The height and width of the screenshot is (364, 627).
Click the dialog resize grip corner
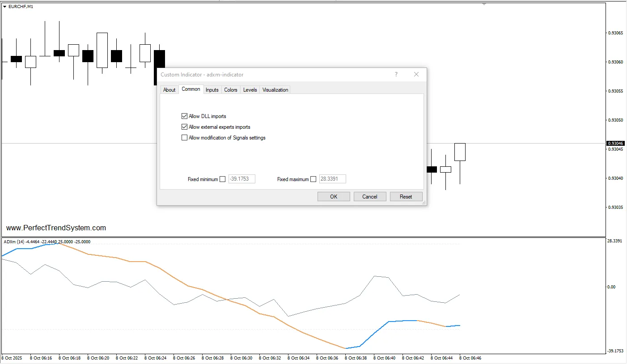coord(424,203)
